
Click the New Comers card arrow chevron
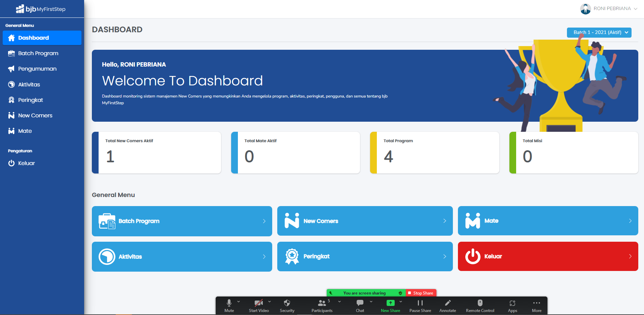tap(444, 221)
